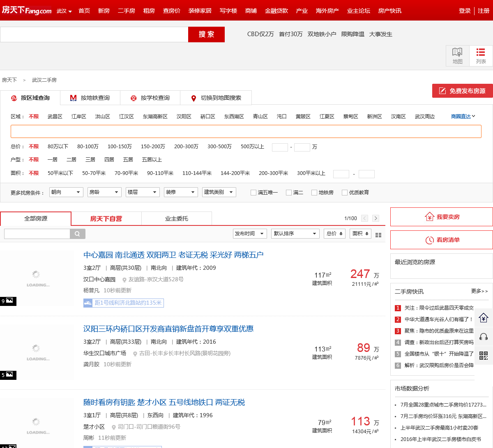The image size is (493, 448).
Task: Open the 中心嘉园 listing title link
Action: coord(173,255)
